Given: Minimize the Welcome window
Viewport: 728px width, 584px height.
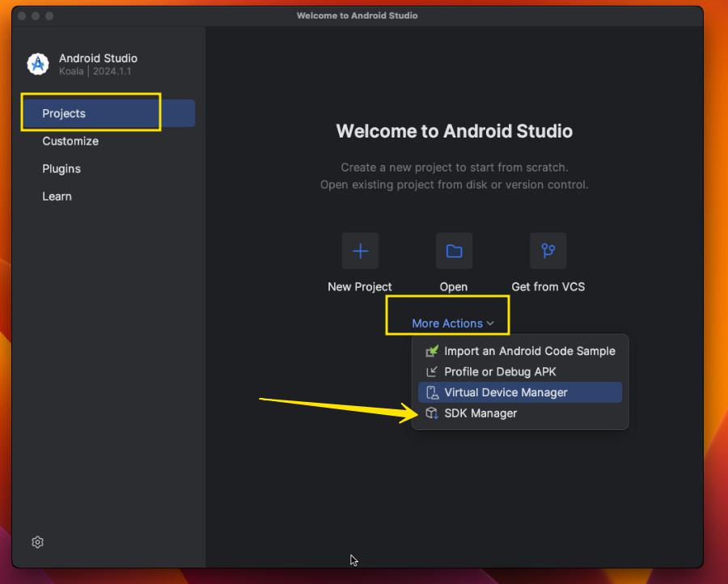Looking at the screenshot, I should click(36, 16).
